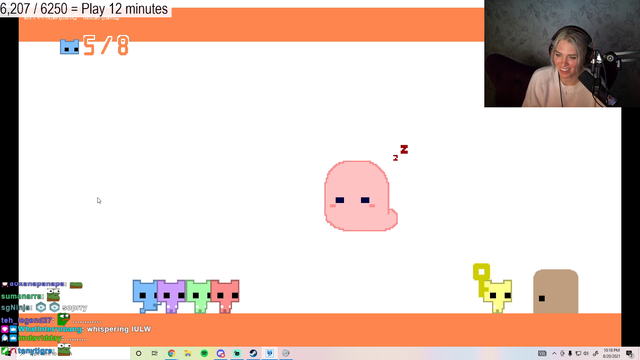Click the grey round taskbar icon right of Pico Park
This screenshot has width=640, height=360.
pyautogui.click(x=286, y=353)
